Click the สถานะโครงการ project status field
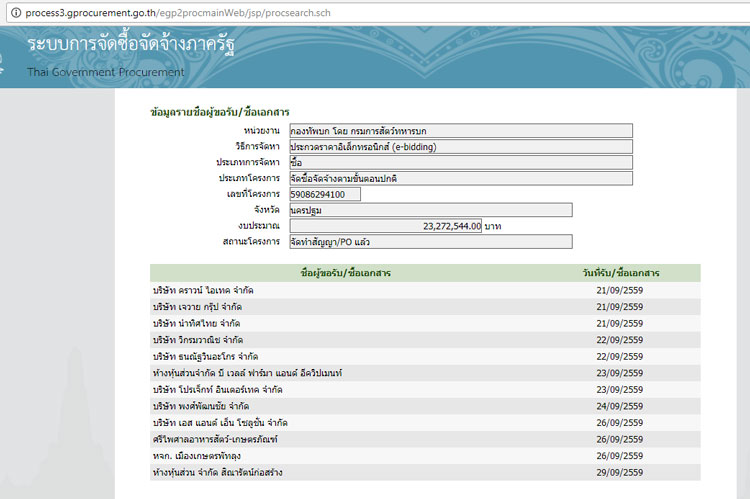This screenshot has width=750, height=499. point(430,242)
